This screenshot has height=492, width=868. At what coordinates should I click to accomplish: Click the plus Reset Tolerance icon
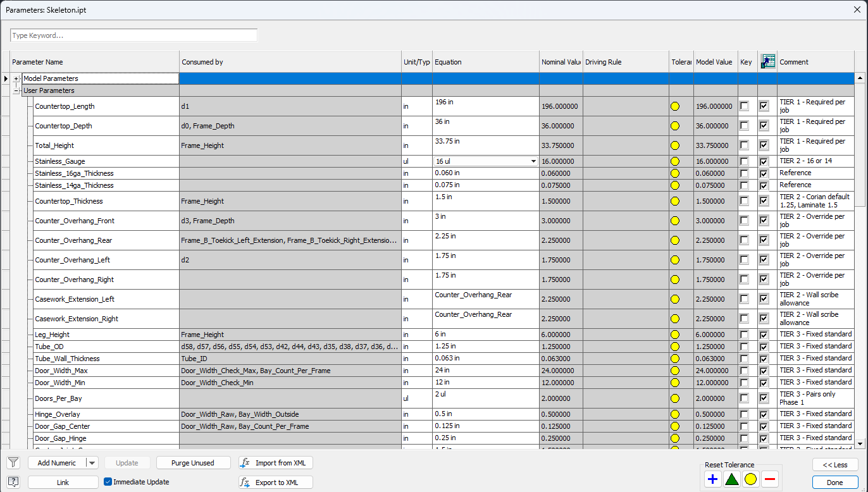[x=713, y=479]
